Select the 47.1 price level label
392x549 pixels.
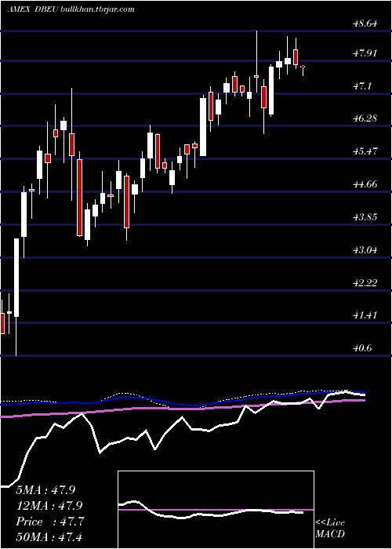click(362, 86)
